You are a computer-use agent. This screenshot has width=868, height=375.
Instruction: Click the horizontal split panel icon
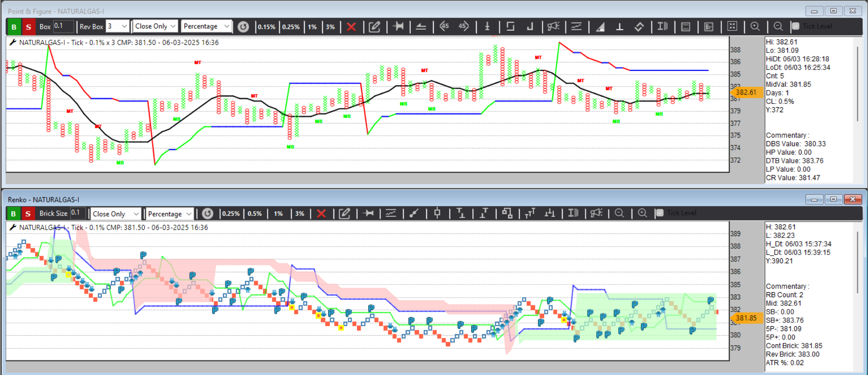(686, 27)
